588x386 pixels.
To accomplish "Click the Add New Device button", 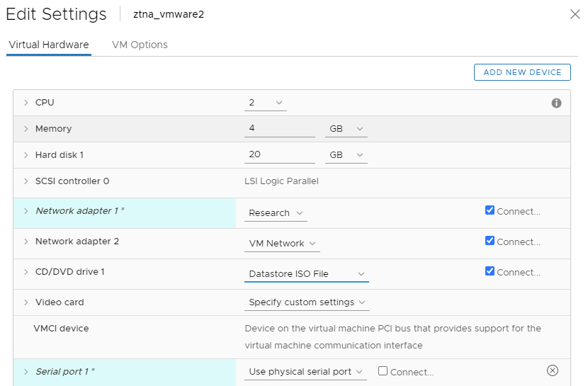I will [x=522, y=72].
